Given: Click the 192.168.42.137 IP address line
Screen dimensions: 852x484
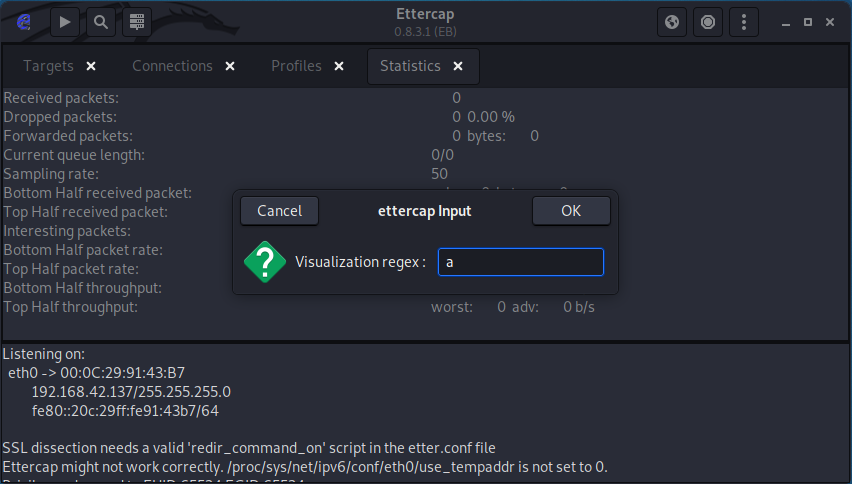Looking at the screenshot, I should [x=131, y=392].
